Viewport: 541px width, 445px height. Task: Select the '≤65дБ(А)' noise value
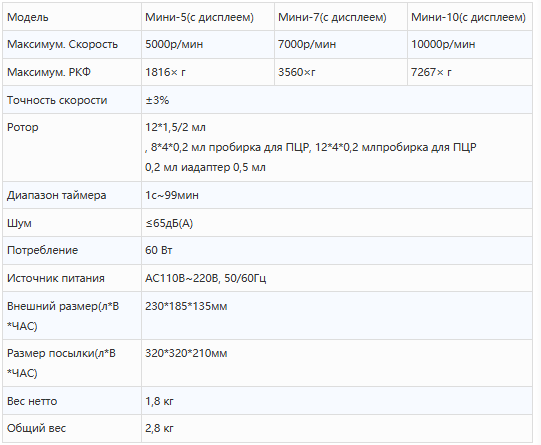[169, 223]
